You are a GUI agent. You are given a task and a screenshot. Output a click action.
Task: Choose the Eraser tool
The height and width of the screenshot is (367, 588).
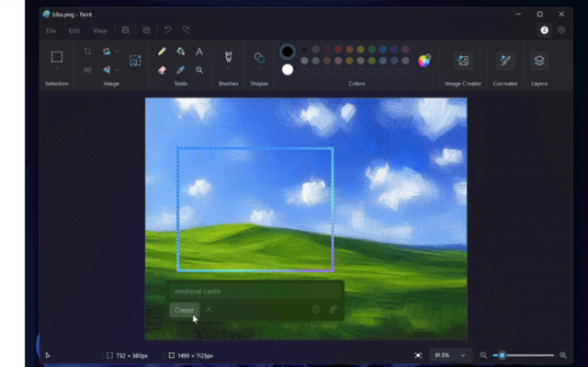click(162, 70)
